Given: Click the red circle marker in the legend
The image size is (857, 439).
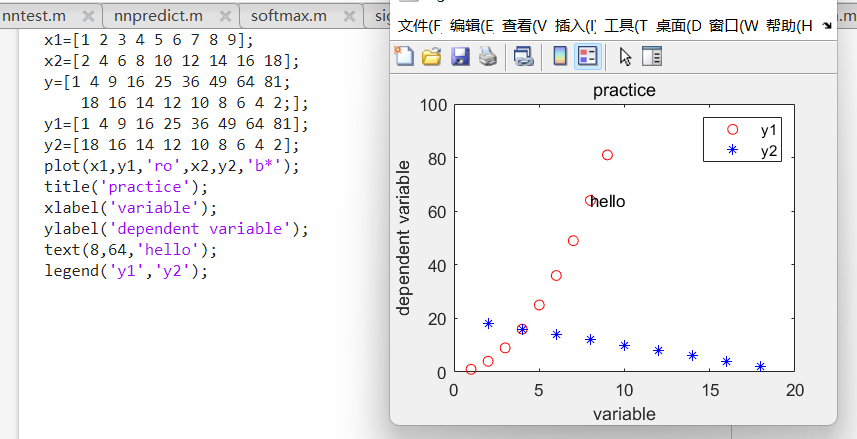Looking at the screenshot, I should click(x=732, y=130).
